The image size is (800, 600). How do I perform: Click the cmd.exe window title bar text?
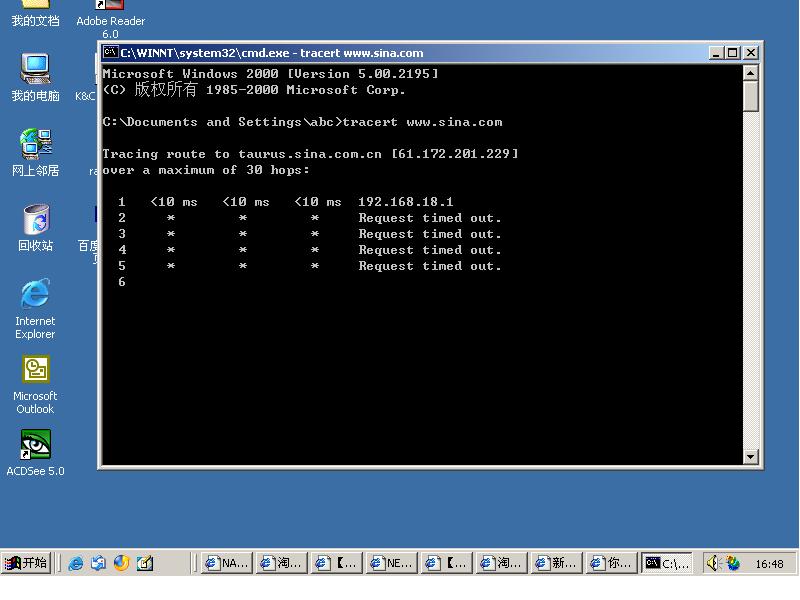tap(272, 53)
